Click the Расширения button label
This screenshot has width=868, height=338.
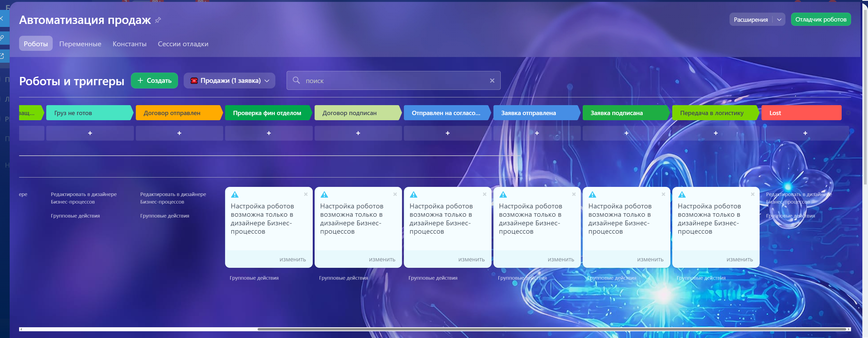coord(751,20)
